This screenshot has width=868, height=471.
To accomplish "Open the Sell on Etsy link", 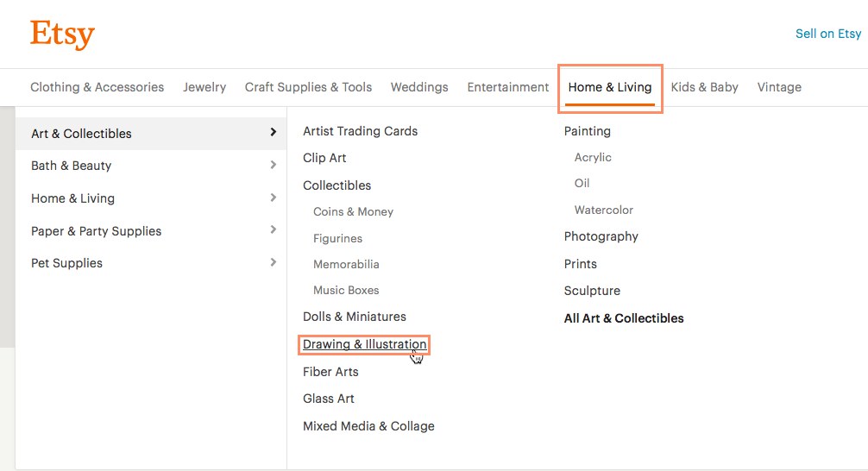I will click(827, 34).
